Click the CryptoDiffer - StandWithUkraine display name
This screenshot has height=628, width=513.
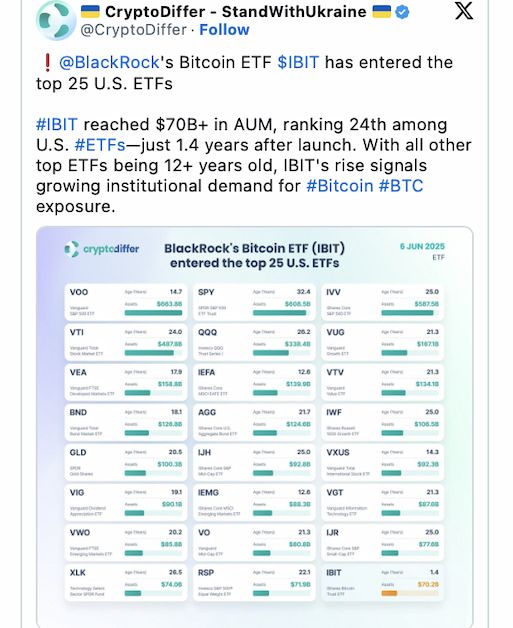coord(235,12)
